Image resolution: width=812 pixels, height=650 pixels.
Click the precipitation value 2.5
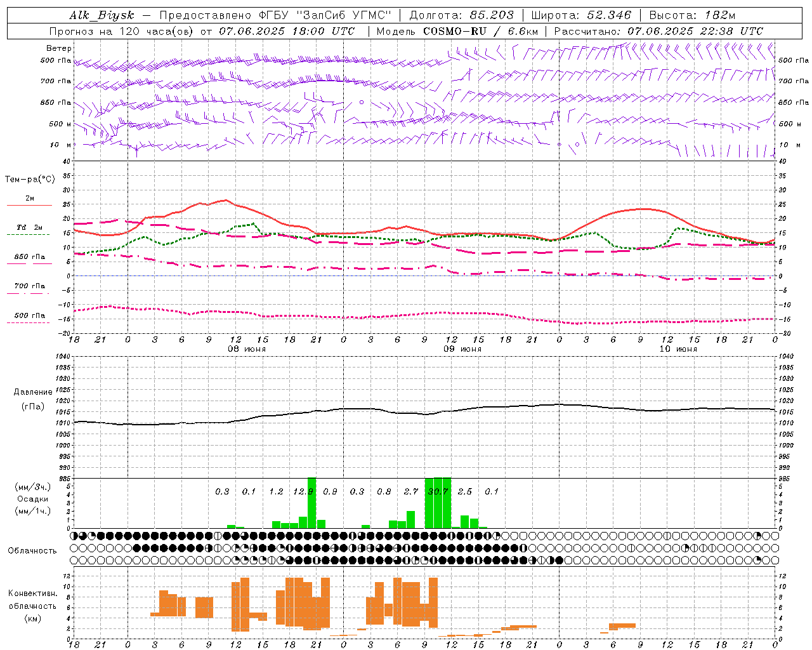click(x=465, y=491)
